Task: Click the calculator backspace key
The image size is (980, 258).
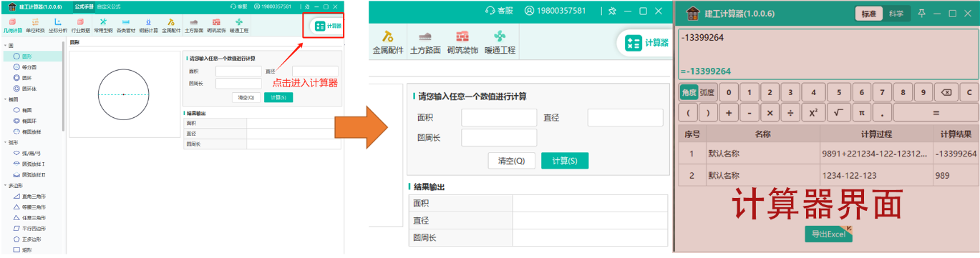Action: pos(946,92)
